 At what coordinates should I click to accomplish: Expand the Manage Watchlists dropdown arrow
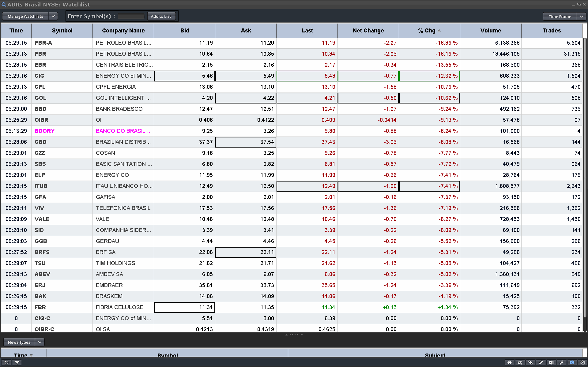[53, 16]
